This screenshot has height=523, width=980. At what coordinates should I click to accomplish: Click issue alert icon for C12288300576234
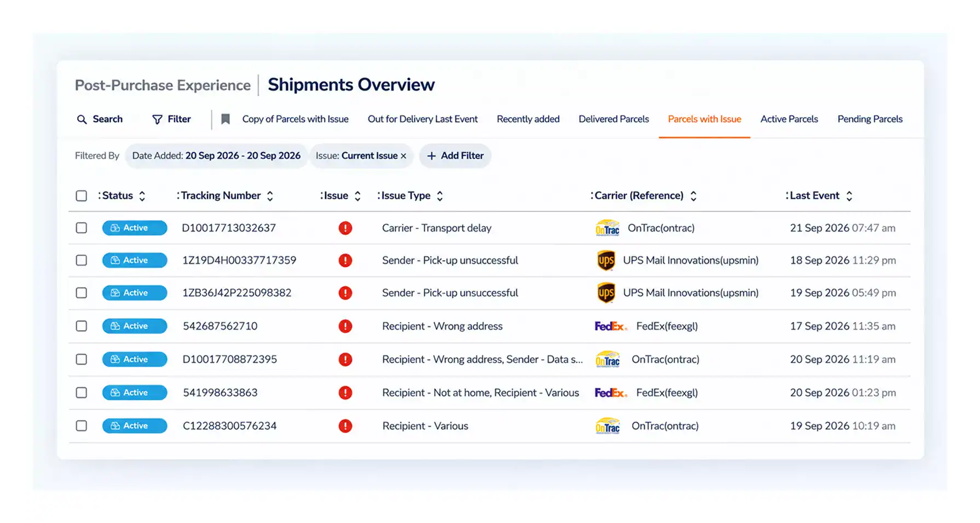(x=345, y=426)
